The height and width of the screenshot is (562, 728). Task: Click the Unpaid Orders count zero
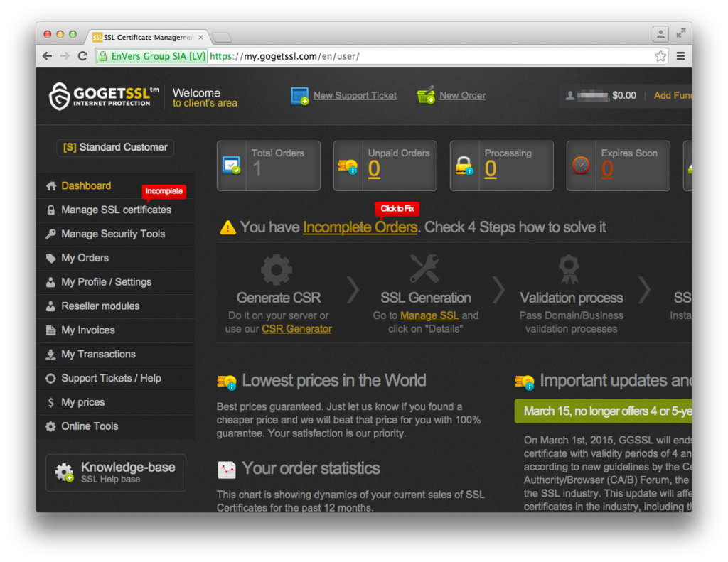pos(374,169)
